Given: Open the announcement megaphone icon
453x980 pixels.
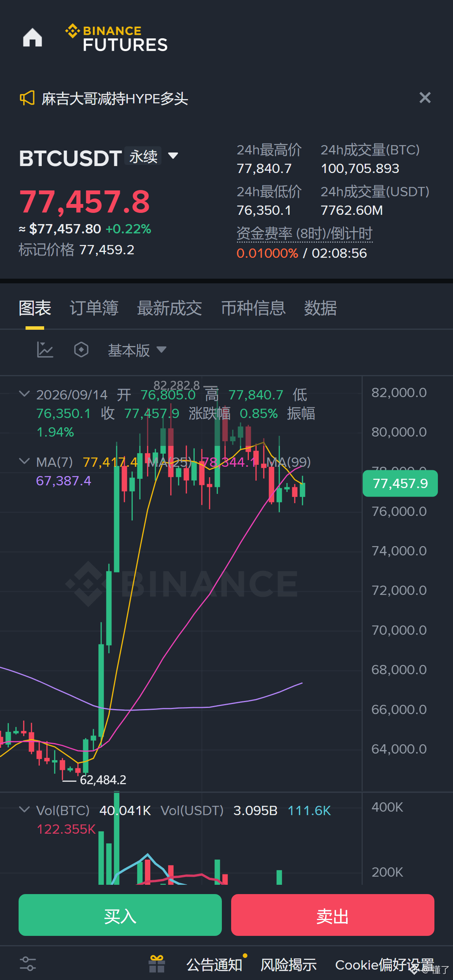Looking at the screenshot, I should point(27,98).
